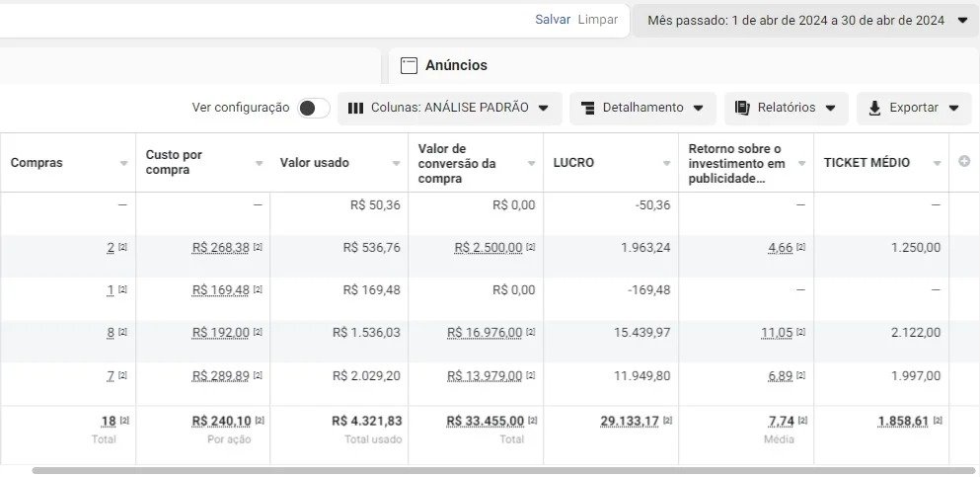The height and width of the screenshot is (477, 980).
Task: Expand the Exportar dropdown arrow
Action: coord(953,108)
